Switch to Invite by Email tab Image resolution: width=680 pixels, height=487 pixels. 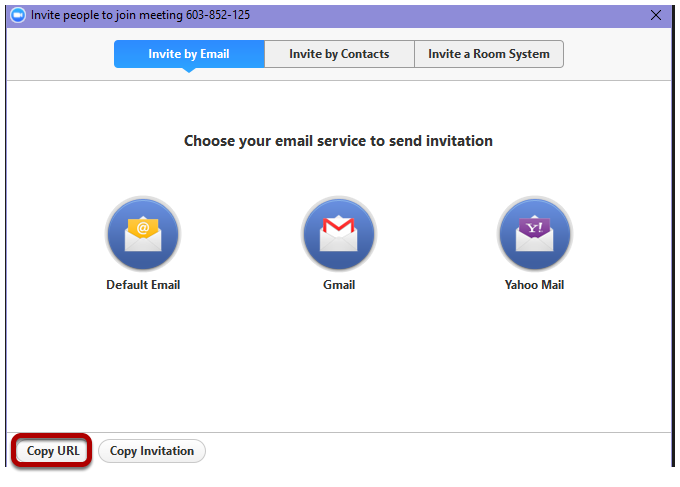[189, 54]
